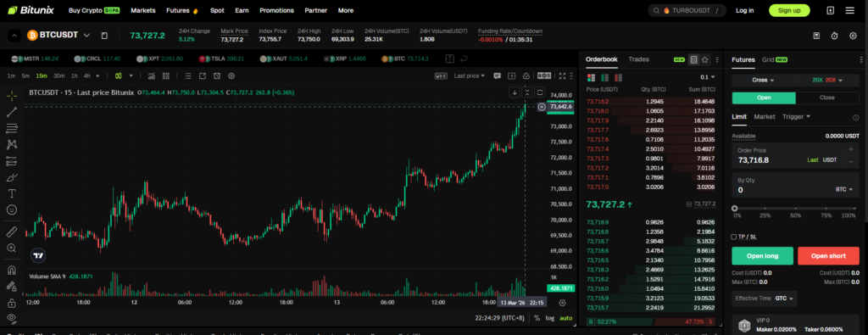Open the Last price dropdown

(x=469, y=75)
